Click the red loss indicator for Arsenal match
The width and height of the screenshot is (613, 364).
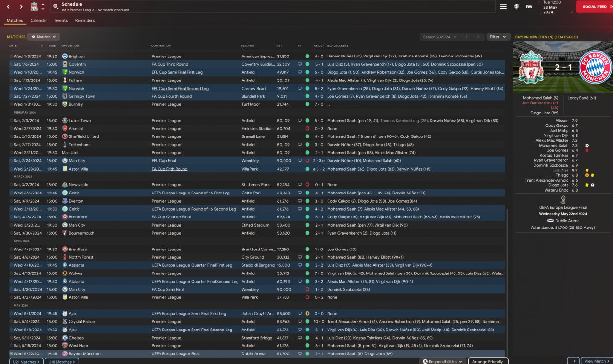pos(307,128)
